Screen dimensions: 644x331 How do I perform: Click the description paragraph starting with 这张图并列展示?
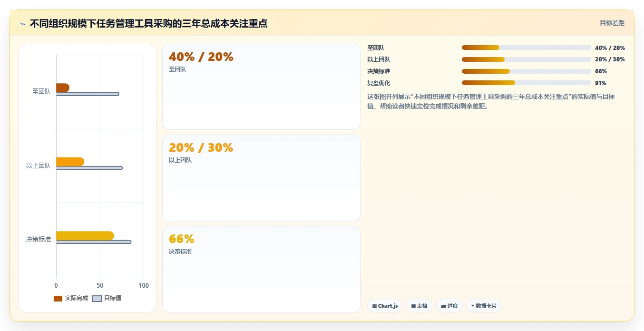(x=491, y=101)
